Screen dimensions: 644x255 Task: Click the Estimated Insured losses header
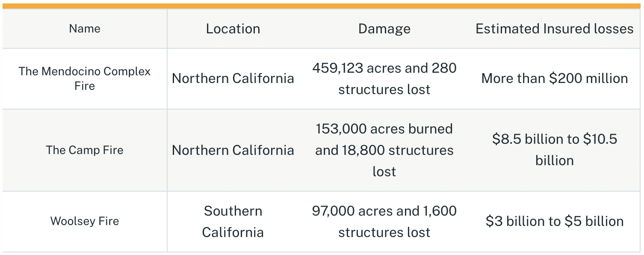tap(555, 29)
